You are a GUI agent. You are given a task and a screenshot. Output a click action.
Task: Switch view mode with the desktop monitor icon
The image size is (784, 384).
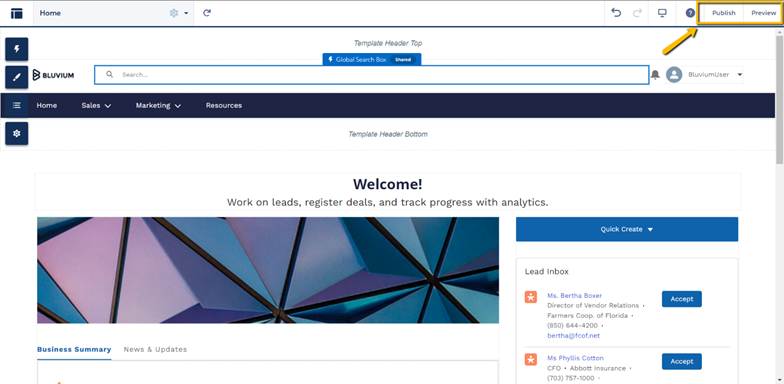(x=662, y=13)
